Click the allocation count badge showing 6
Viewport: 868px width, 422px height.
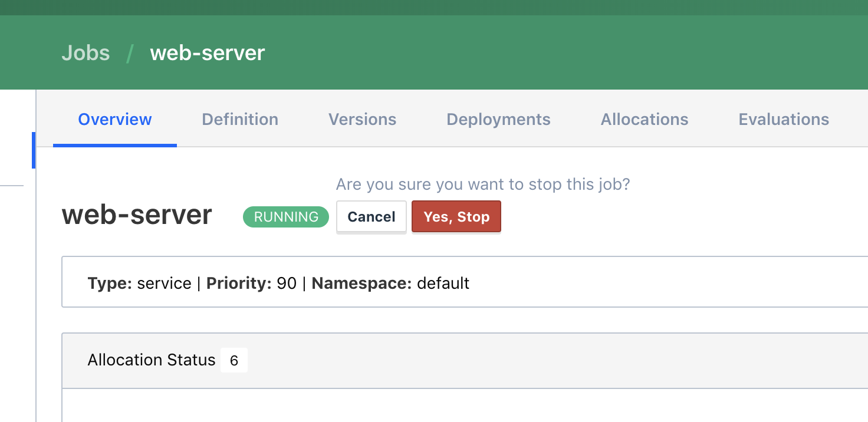point(234,361)
